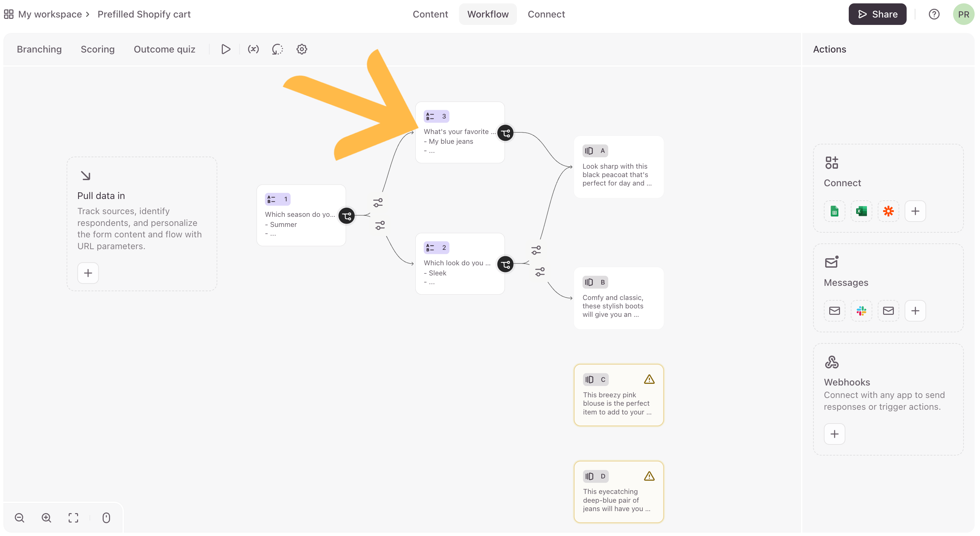Fit workflow to screen
Viewport: 980px width, 536px height.
pos(73,518)
